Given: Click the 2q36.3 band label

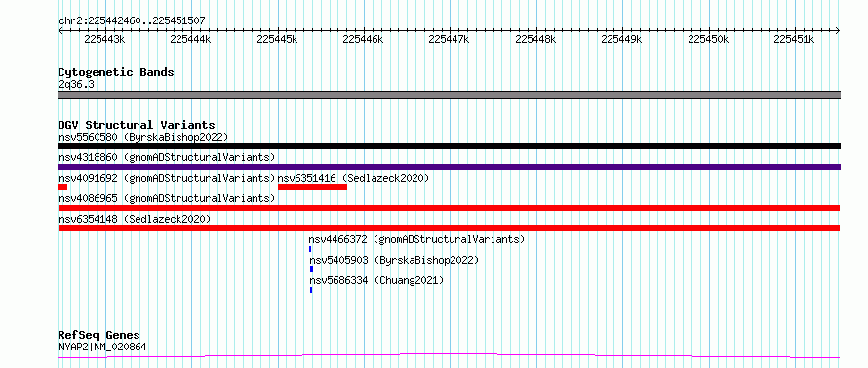Looking at the screenshot, I should (x=76, y=85).
